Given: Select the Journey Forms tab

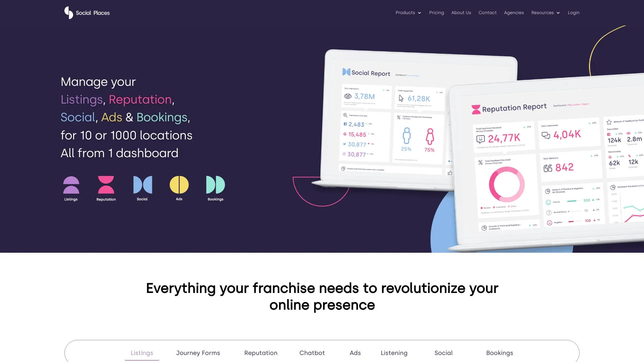Looking at the screenshot, I should tap(198, 353).
